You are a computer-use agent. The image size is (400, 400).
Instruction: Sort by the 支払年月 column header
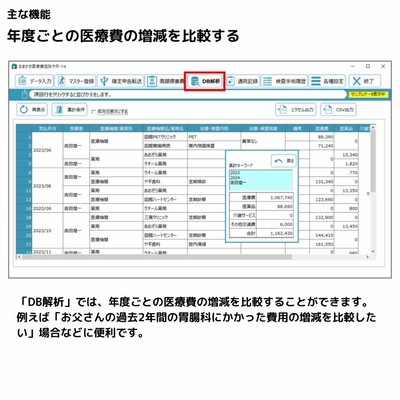[47, 128]
